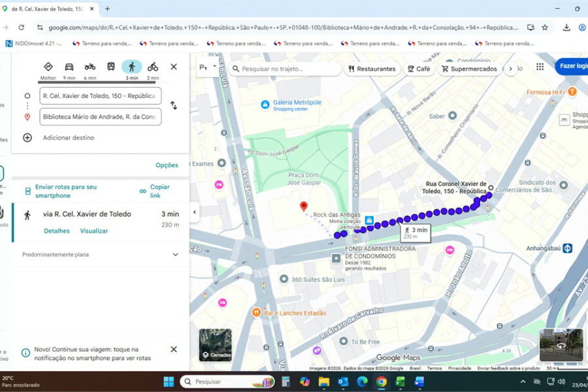
Task: Expand the Predominantemente plana elevation section
Action: click(175, 255)
